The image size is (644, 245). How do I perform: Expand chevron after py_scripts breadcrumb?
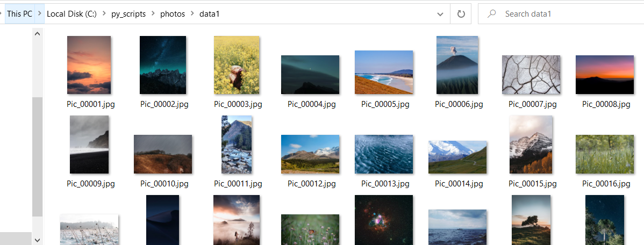pyautogui.click(x=153, y=14)
